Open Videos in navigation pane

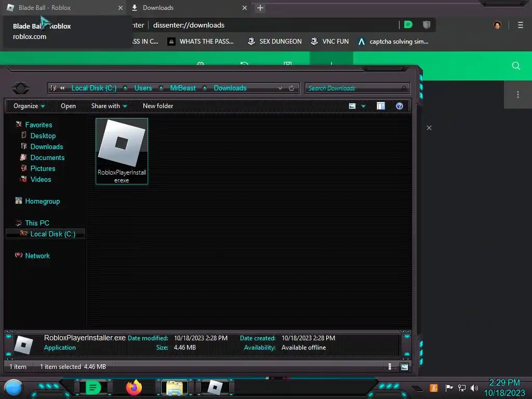pyautogui.click(x=41, y=179)
